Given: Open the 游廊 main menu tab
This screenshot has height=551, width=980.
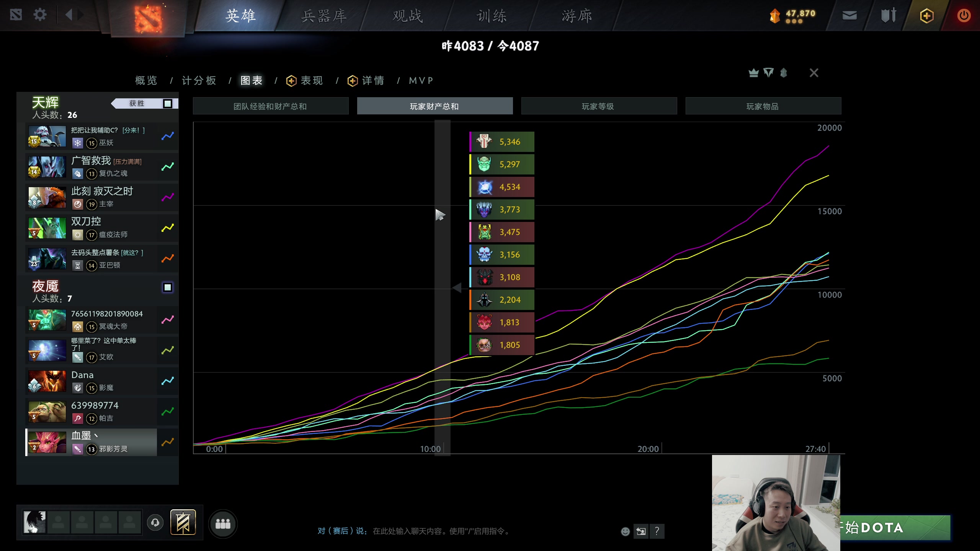Looking at the screenshot, I should [577, 16].
